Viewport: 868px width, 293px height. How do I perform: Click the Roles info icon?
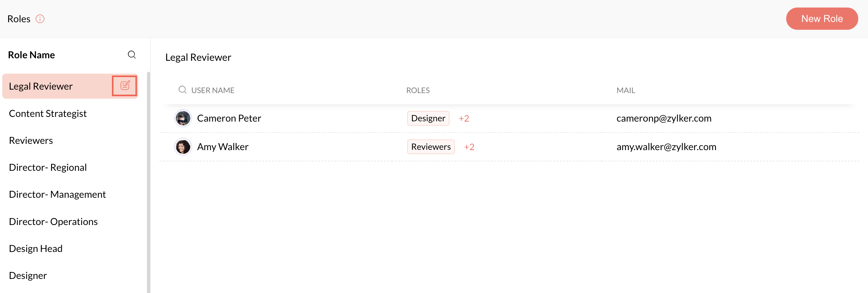[x=40, y=19]
